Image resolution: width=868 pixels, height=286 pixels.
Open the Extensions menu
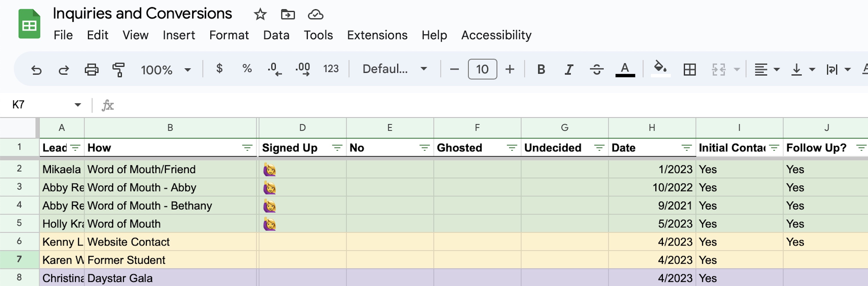coord(377,35)
